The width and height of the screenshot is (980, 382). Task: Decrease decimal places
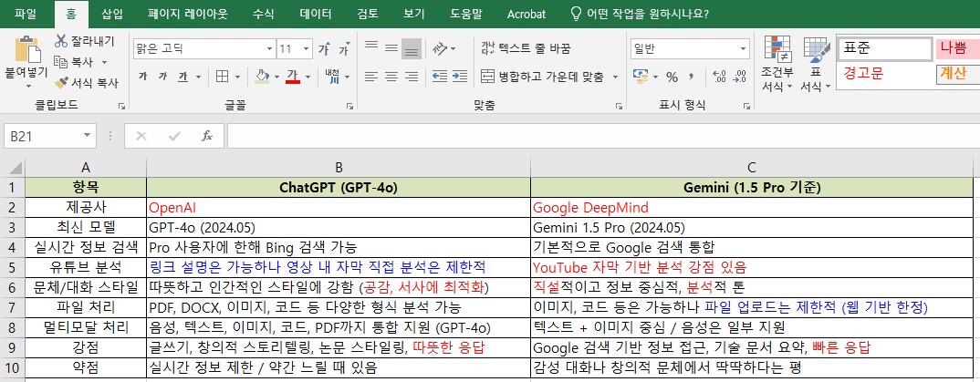point(740,77)
